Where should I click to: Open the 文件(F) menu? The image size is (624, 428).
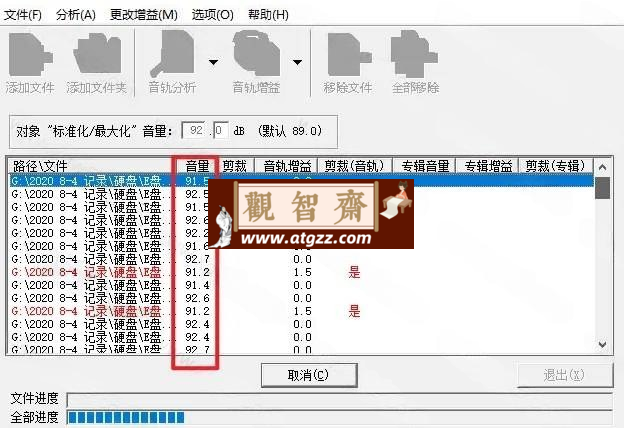pyautogui.click(x=23, y=15)
